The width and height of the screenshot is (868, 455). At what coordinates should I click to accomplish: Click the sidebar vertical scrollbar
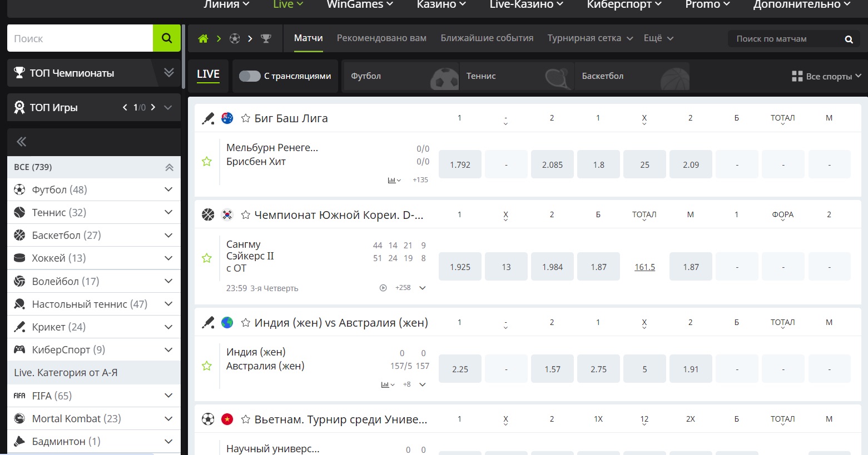[183, 56]
